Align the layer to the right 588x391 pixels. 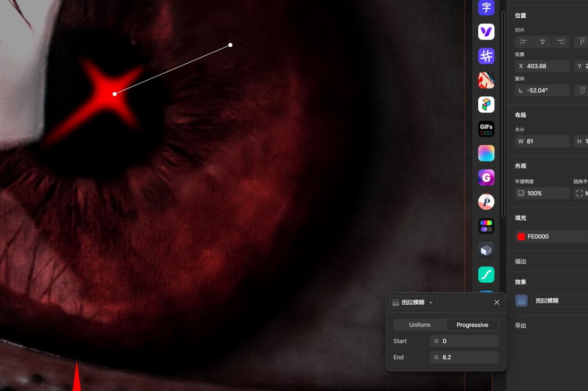pos(560,42)
